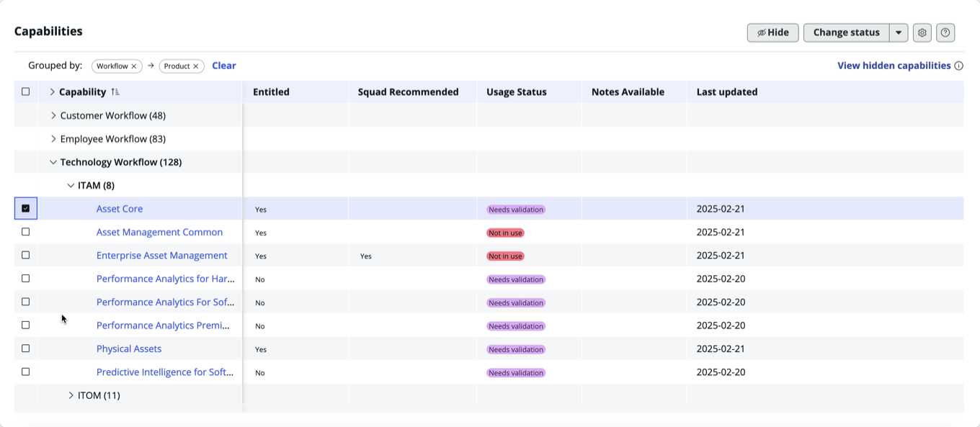Viewport: 980px width, 427px height.
Task: Clear the grouping filters
Action: point(224,66)
